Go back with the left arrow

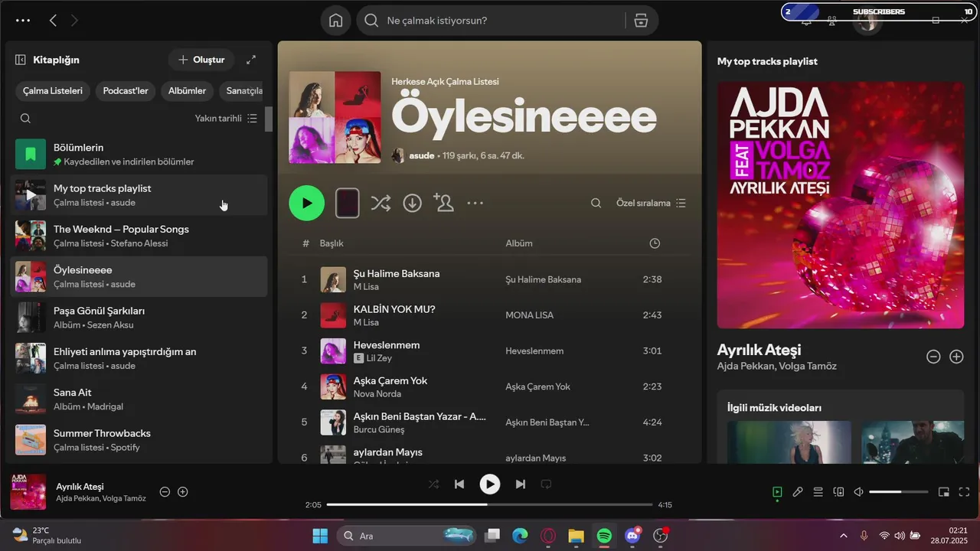click(x=53, y=21)
